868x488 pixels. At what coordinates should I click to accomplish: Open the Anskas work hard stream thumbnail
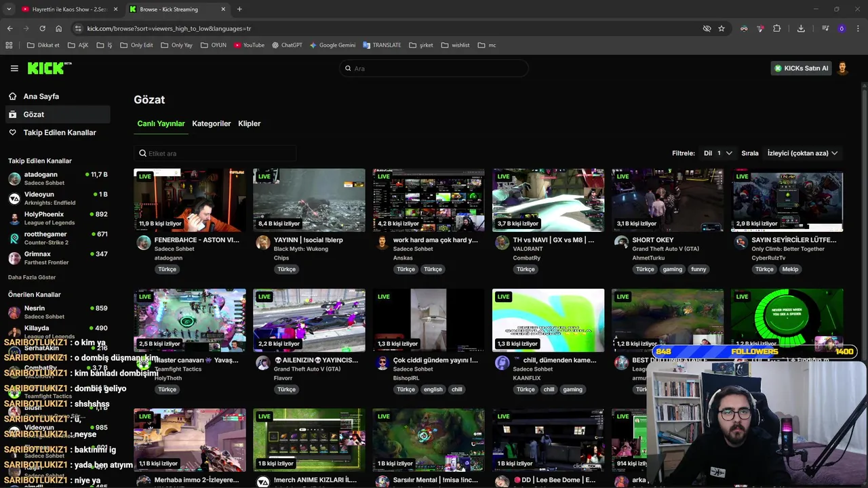click(x=429, y=200)
